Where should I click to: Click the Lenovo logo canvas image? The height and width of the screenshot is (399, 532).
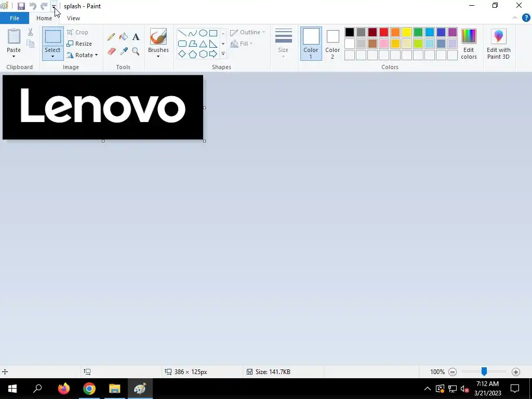tap(103, 107)
